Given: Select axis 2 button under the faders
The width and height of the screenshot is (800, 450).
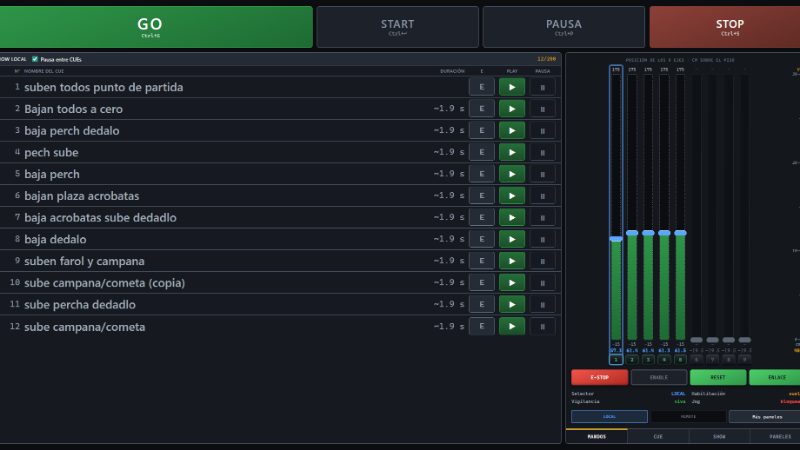Looking at the screenshot, I should (632, 360).
